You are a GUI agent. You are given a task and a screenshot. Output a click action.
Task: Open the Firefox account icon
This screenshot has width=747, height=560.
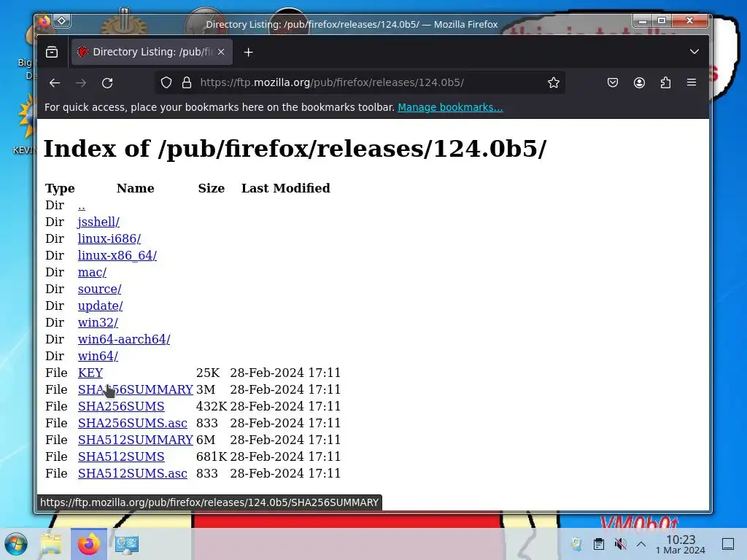[x=639, y=83]
